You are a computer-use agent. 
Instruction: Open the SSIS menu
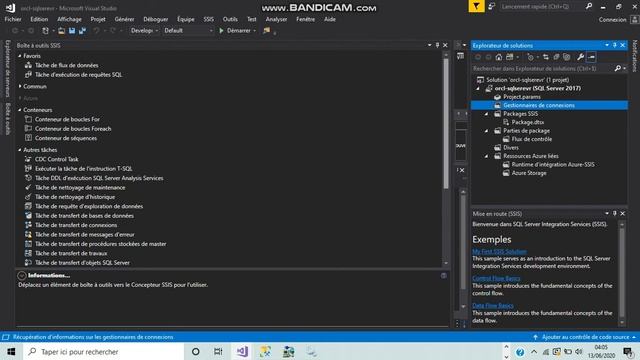coord(209,19)
